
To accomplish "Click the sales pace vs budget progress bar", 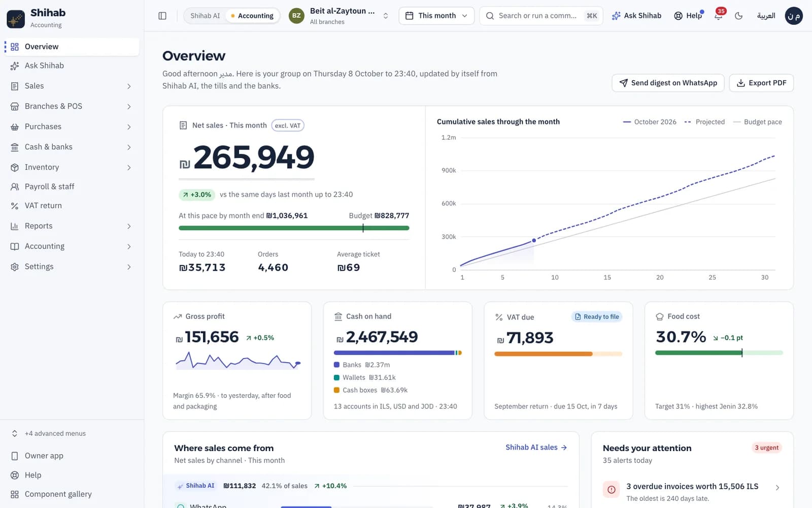I will click(x=294, y=228).
